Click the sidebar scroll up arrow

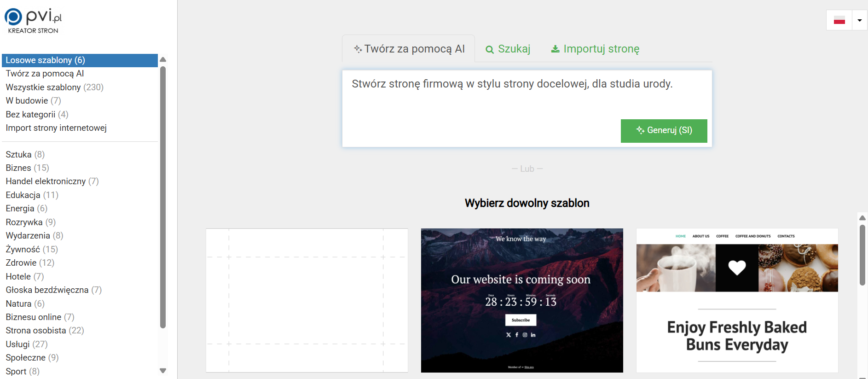162,60
